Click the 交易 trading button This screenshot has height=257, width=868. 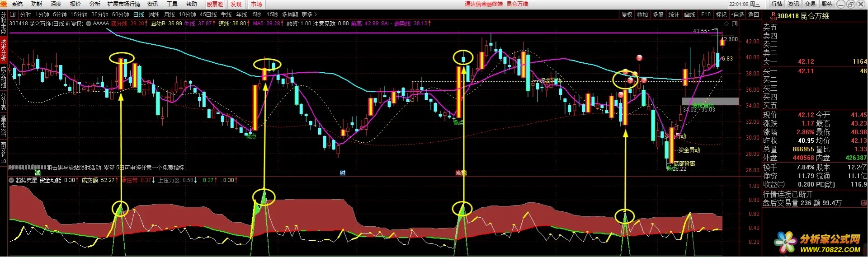coord(810,4)
